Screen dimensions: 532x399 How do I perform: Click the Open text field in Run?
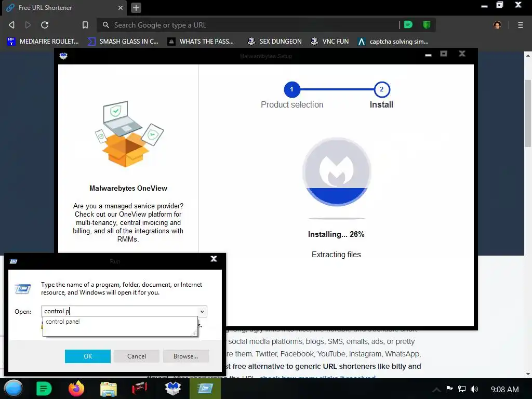pyautogui.click(x=121, y=311)
